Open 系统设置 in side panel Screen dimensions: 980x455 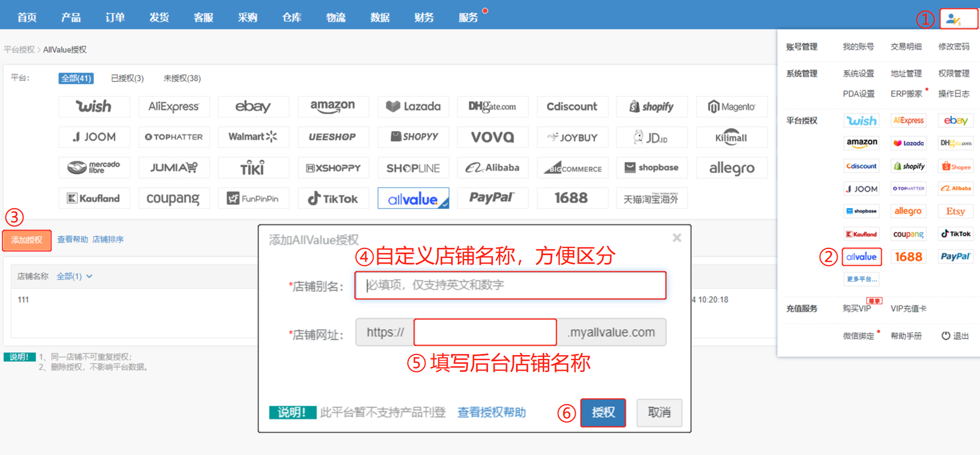click(858, 73)
